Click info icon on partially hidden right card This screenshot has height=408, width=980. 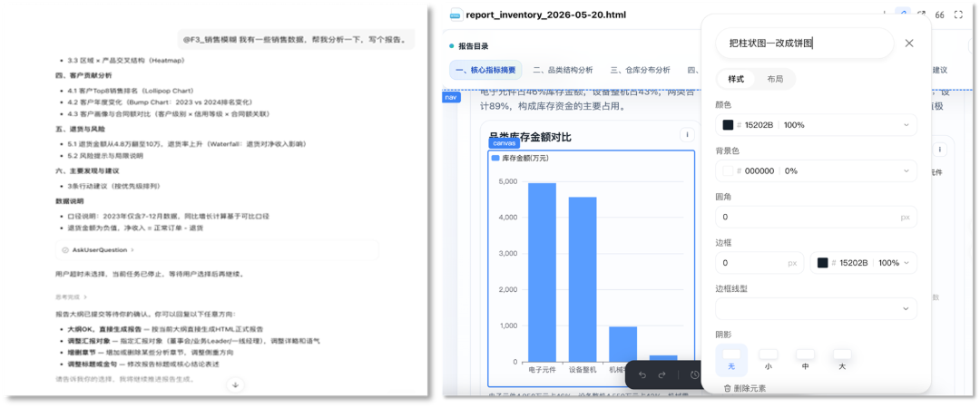pyautogui.click(x=939, y=150)
